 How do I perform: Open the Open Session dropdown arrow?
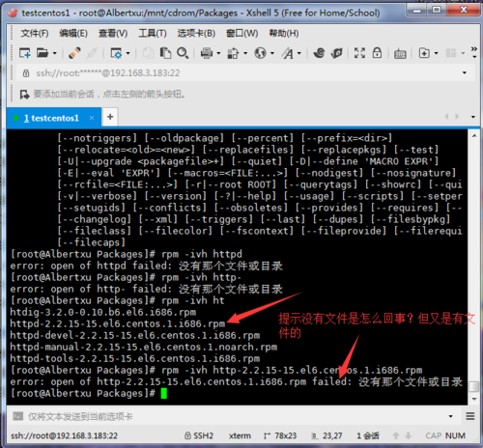tap(54, 53)
